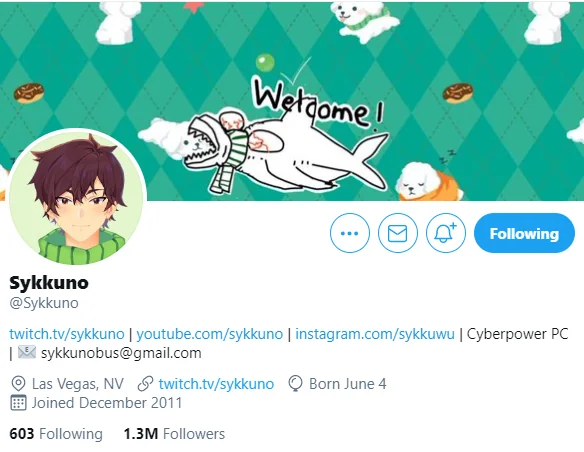Click the @Sykkuno handle text
The image size is (584, 452).
pyautogui.click(x=44, y=303)
